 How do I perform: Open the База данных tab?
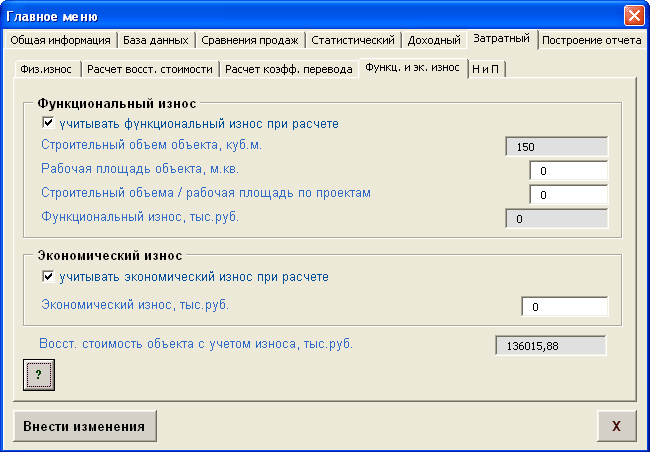[x=156, y=40]
